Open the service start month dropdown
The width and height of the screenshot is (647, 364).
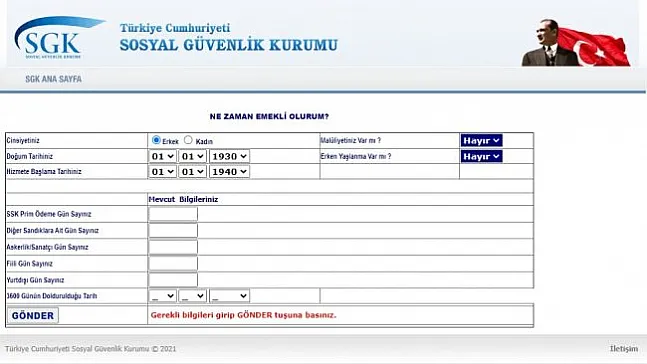pyautogui.click(x=192, y=172)
